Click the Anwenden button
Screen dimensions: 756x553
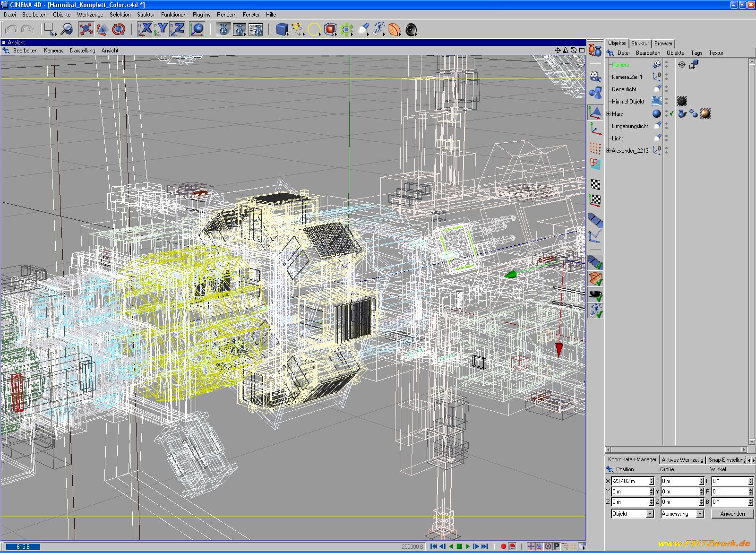[732, 514]
